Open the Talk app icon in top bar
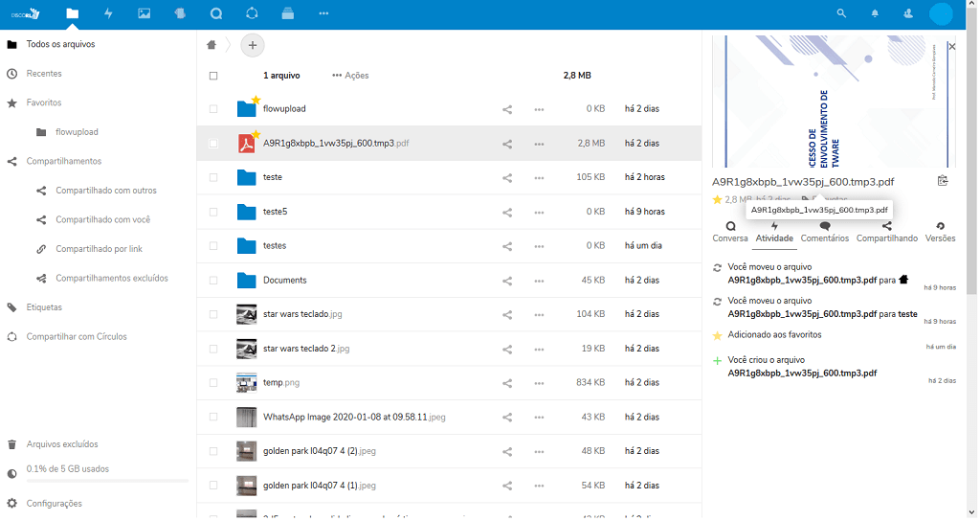Viewport: 980px width, 521px height. (216, 13)
